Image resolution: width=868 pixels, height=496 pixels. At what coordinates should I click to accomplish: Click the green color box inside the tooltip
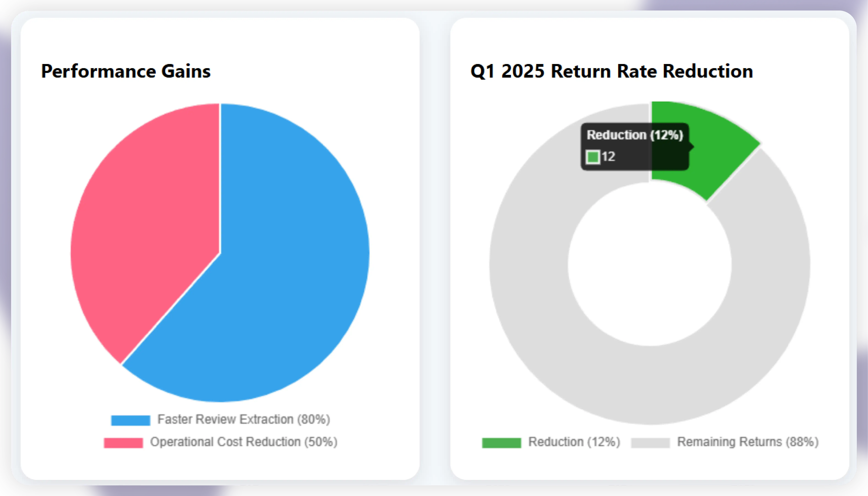593,157
